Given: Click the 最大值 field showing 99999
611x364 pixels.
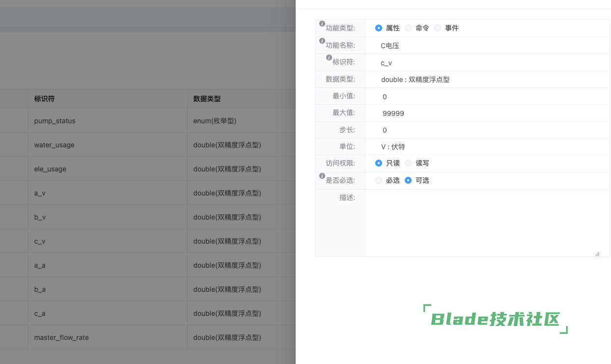Looking at the screenshot, I should tap(486, 113).
